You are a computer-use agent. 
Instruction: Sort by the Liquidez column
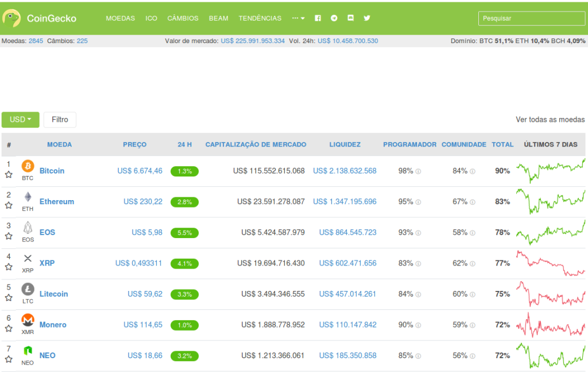[x=345, y=144]
